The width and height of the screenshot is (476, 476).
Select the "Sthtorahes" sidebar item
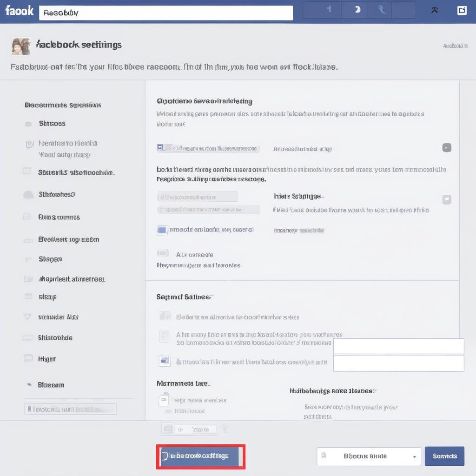tap(57, 194)
